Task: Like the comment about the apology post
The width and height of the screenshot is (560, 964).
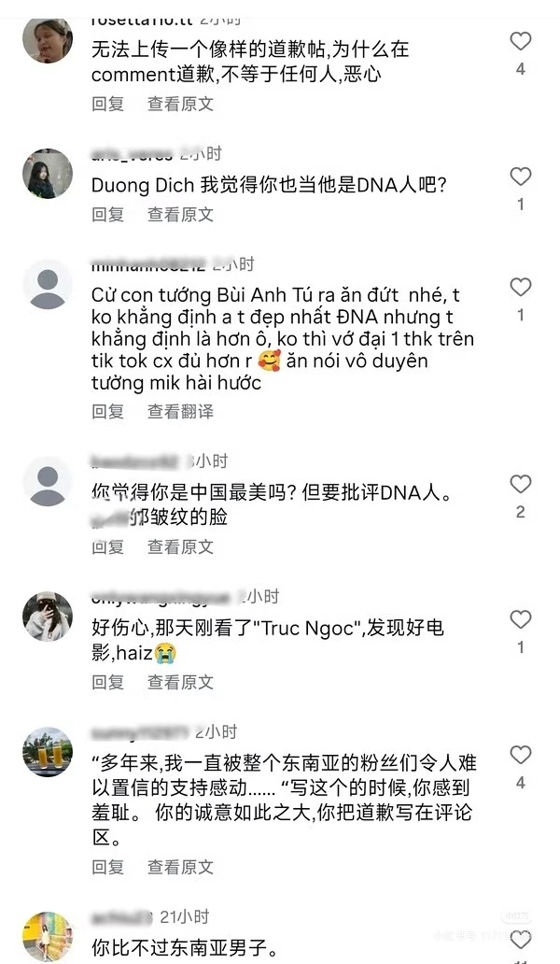Action: (x=521, y=41)
